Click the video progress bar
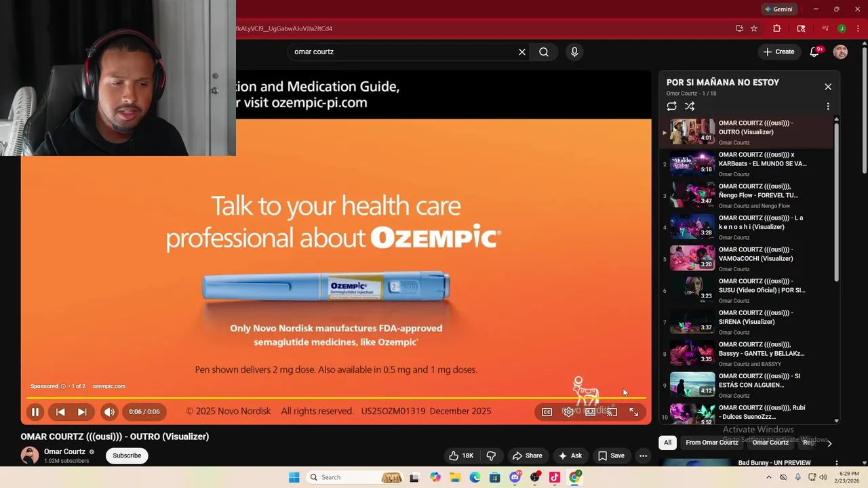Viewport: 868px width, 488px height. pyautogui.click(x=336, y=398)
